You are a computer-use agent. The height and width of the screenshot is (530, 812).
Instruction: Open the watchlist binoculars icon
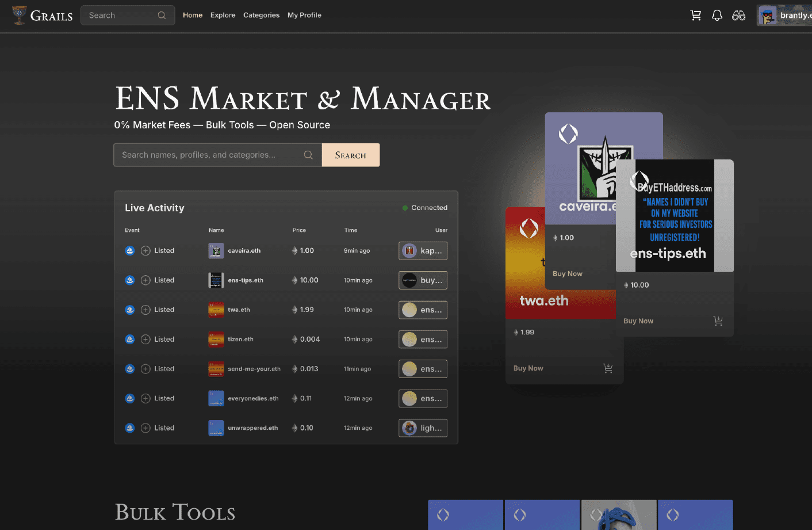pyautogui.click(x=738, y=15)
